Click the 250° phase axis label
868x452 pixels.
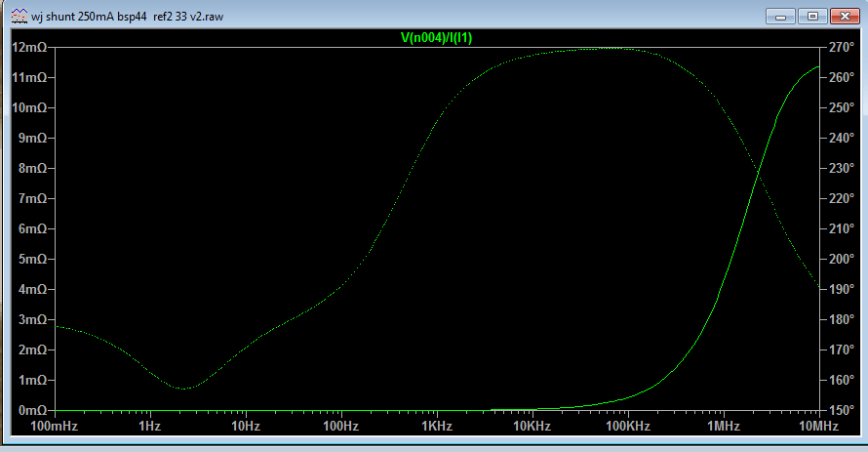click(842, 107)
